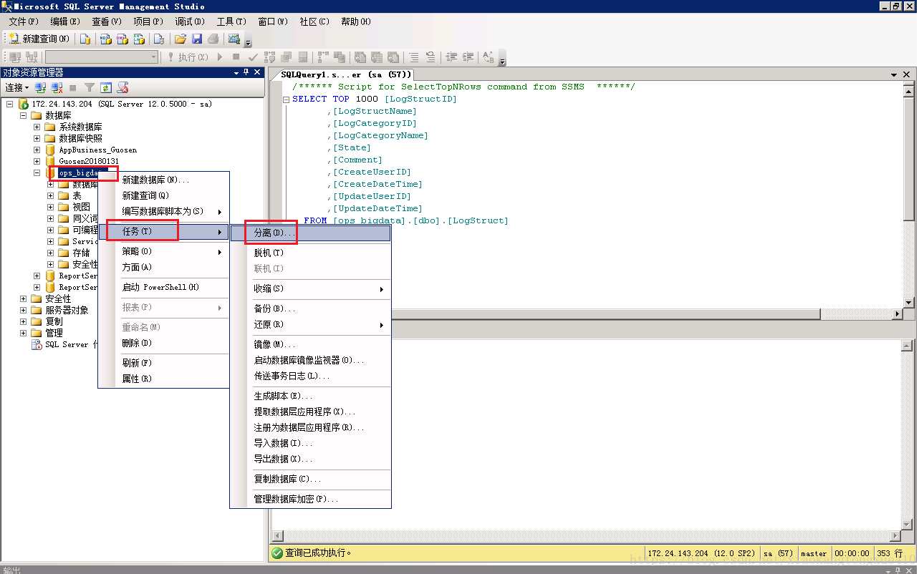924x574 pixels.
Task: Expand the 数据库快照 folder
Action: (37, 138)
